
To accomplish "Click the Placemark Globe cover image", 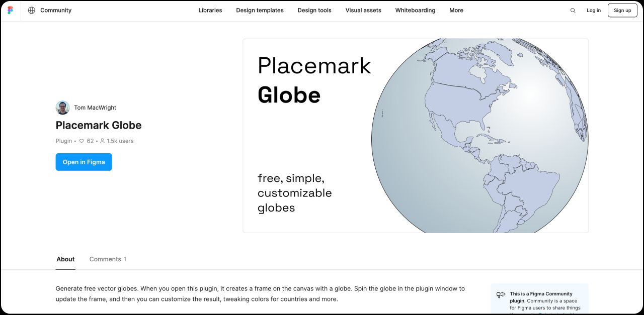I will (x=415, y=135).
